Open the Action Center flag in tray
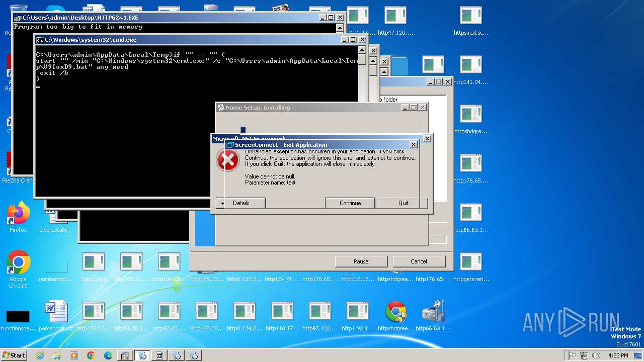The width and height of the screenshot is (644, 362). coord(572,355)
